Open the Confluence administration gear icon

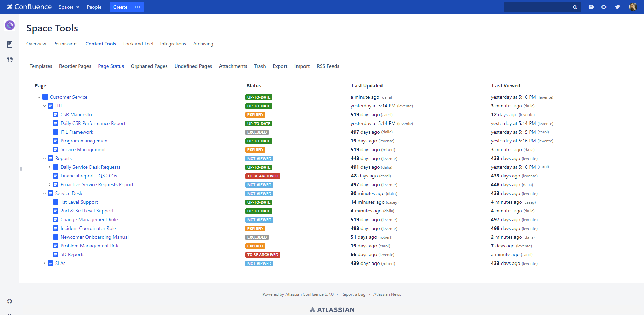click(604, 7)
